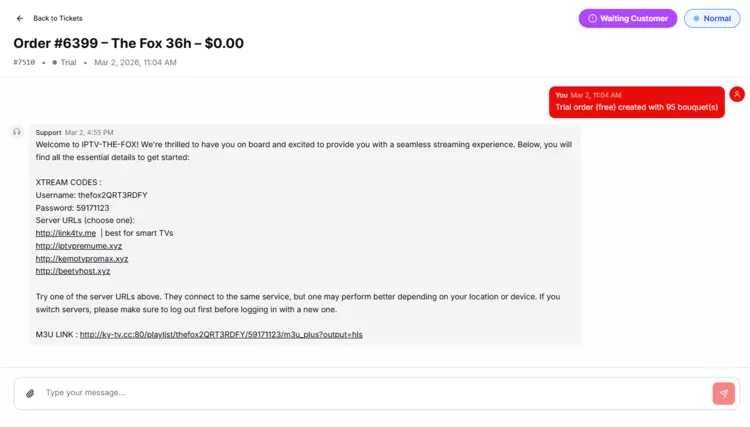Go back to Tickets
The image size is (750, 427).
point(57,18)
